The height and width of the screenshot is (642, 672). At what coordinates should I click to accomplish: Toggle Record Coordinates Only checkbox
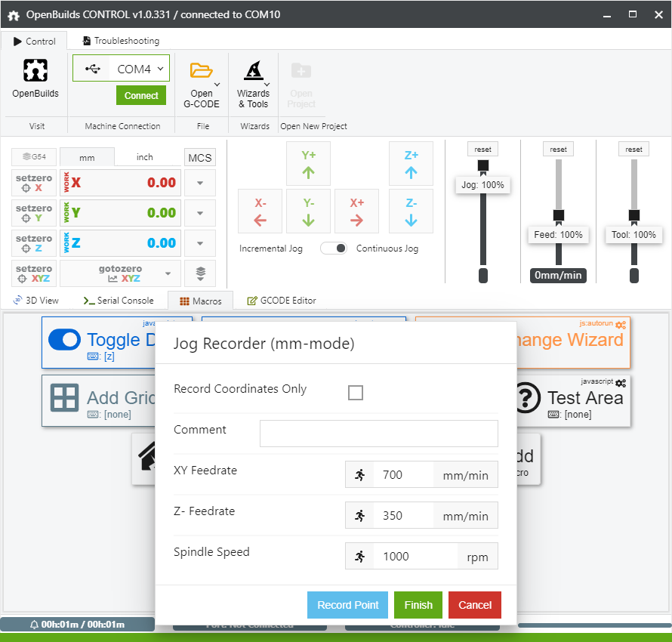356,393
